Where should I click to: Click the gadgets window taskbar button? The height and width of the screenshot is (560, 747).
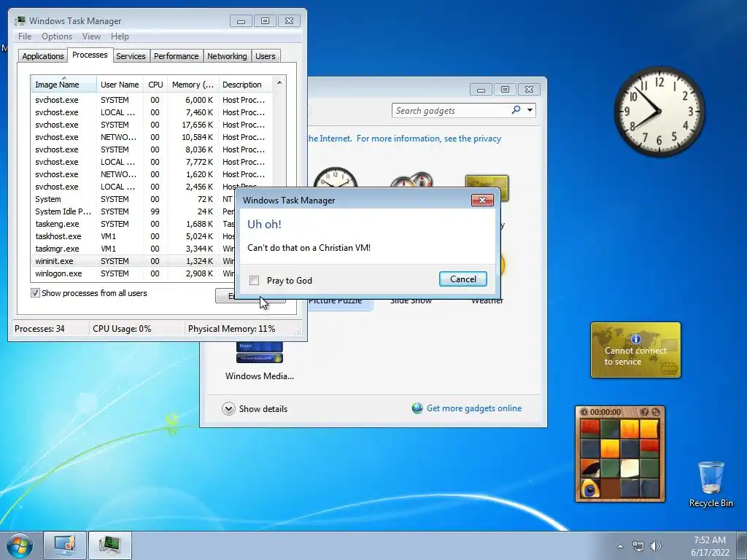65,545
